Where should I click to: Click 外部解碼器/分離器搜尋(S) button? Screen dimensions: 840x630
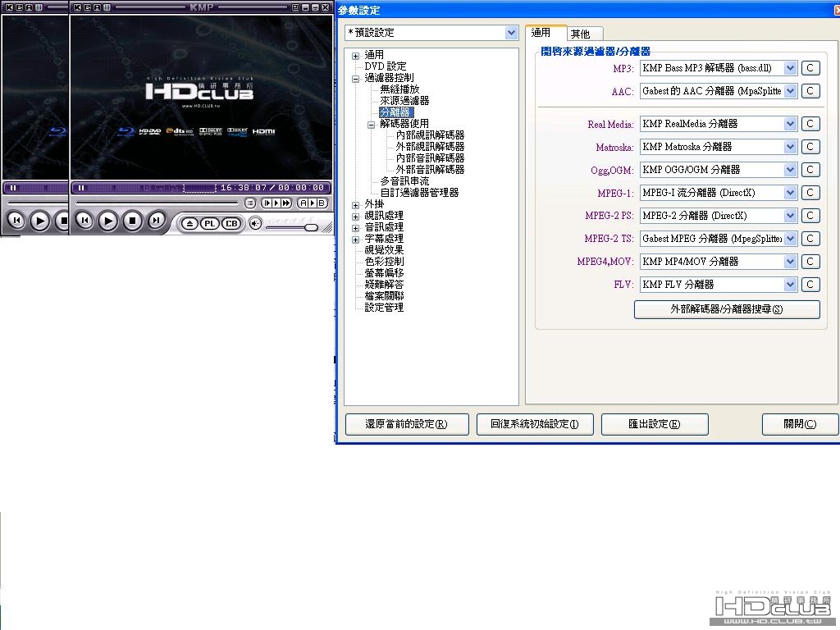click(727, 309)
